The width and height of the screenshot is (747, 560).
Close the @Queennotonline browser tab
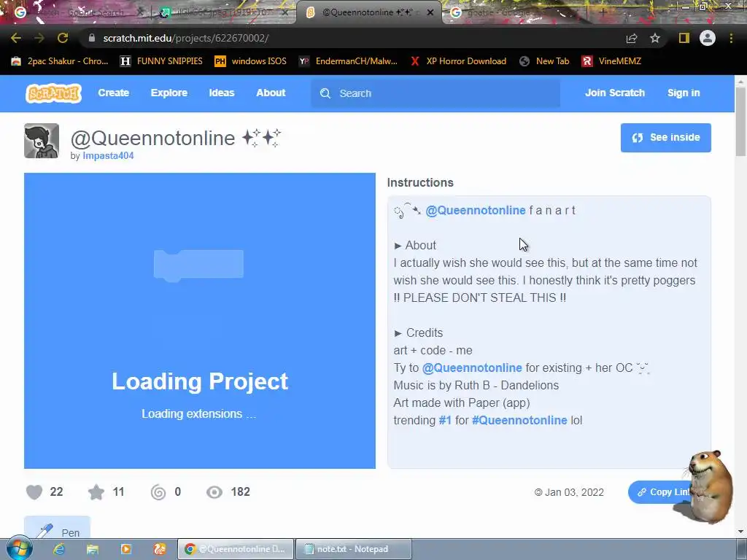point(430,12)
